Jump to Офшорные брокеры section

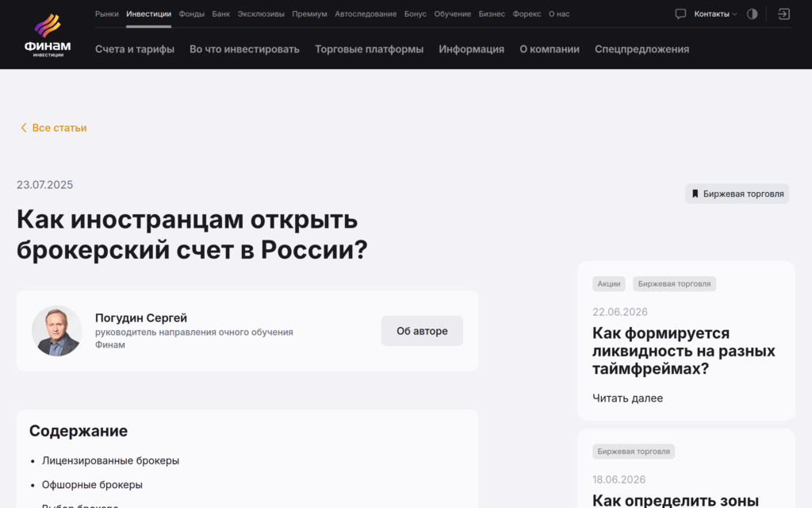pyautogui.click(x=92, y=485)
